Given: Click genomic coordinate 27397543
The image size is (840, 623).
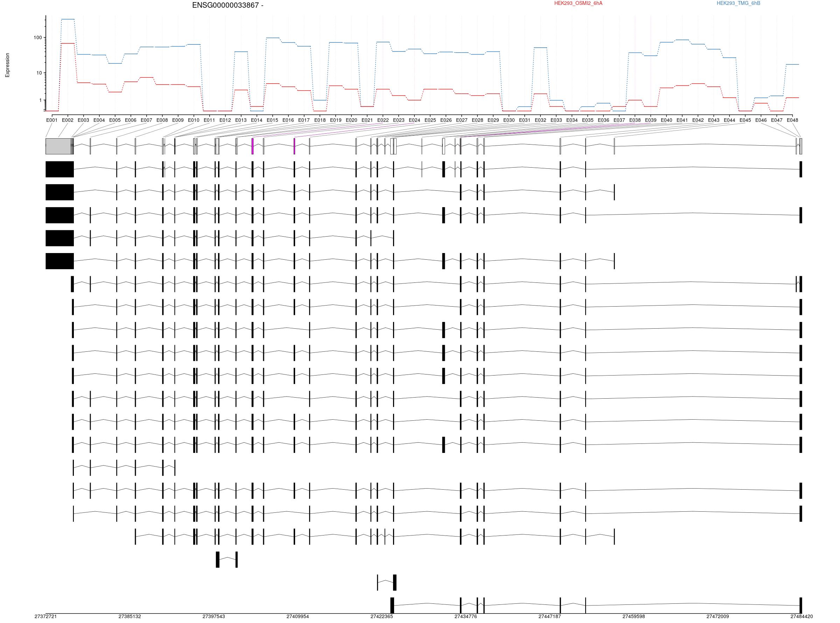Looking at the screenshot, I should [214, 617].
